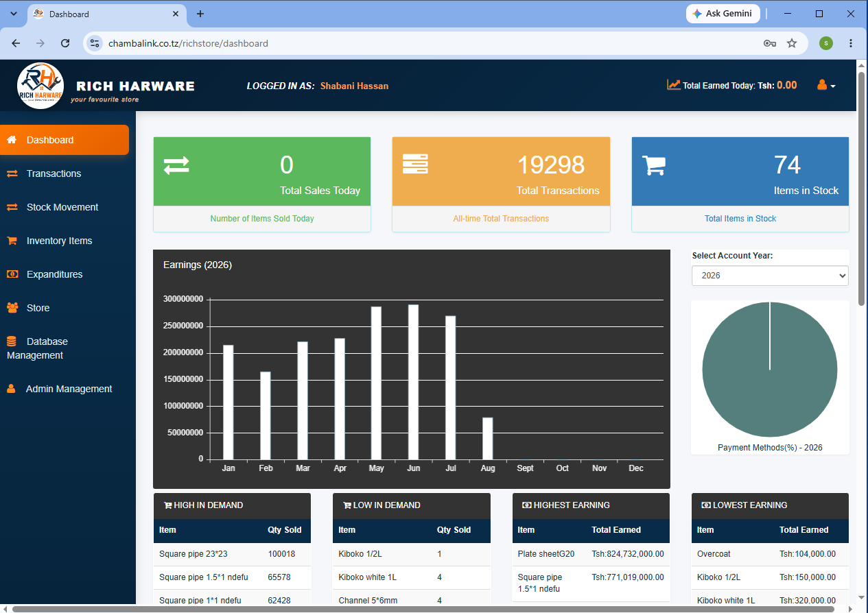The height and width of the screenshot is (613, 868).
Task: Open the Dashboard sidebar menu item
Action: click(x=64, y=140)
